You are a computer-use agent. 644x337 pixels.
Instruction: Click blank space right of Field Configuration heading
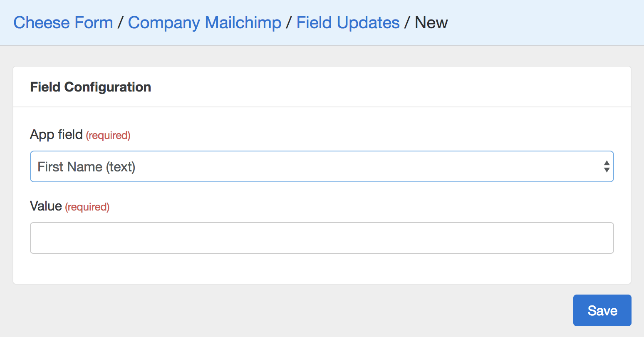tap(374, 87)
